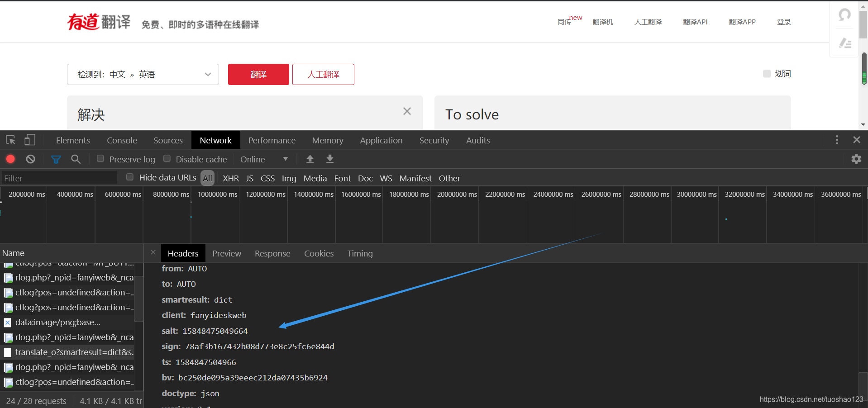Select the All filter
868x408 pixels.
207,178
